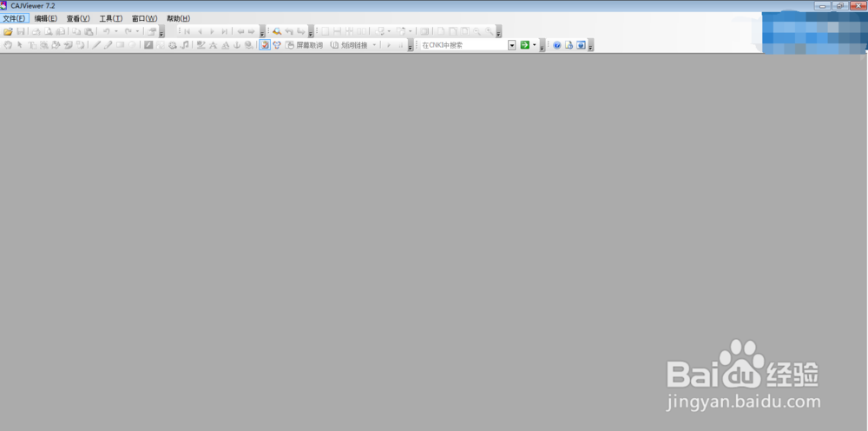This screenshot has width=868, height=431.
Task: Select the Ellipse annotation tool
Action: (x=132, y=45)
